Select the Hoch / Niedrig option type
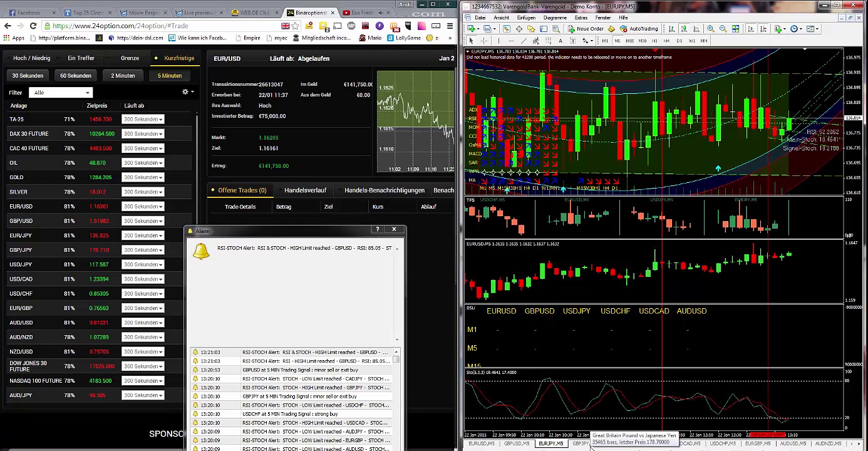 [x=31, y=58]
